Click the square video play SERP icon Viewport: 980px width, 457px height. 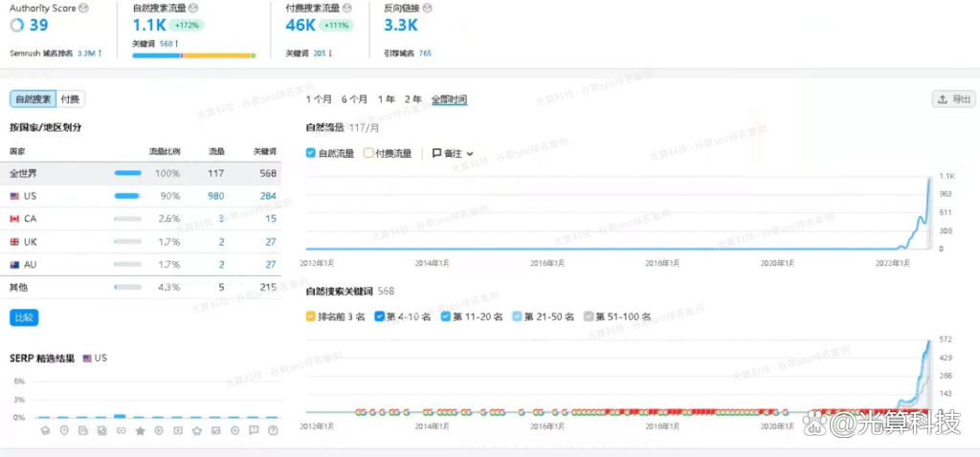[178, 431]
